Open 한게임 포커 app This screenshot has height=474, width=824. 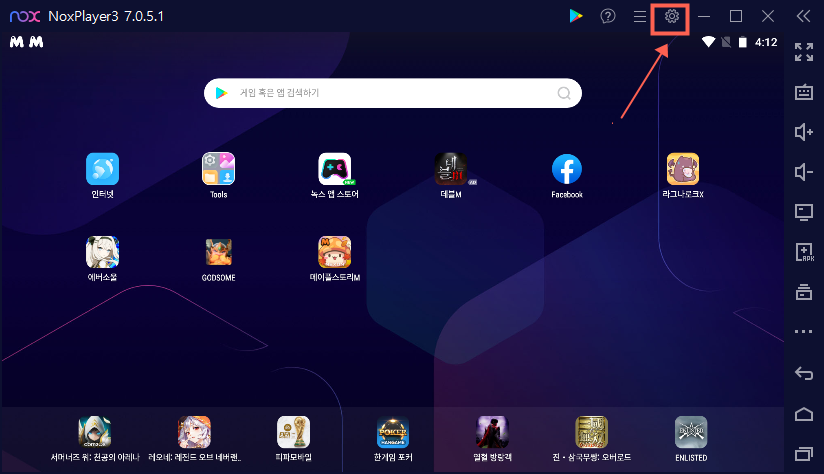(393, 439)
